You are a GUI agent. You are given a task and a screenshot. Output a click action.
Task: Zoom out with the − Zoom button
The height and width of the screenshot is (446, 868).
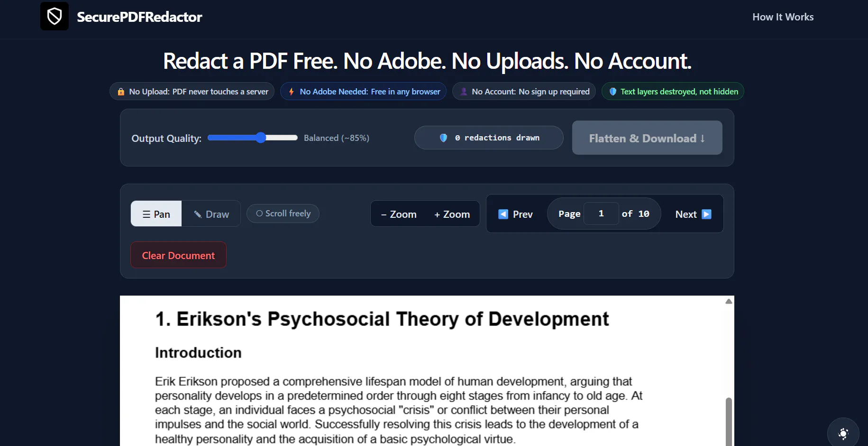coord(399,214)
